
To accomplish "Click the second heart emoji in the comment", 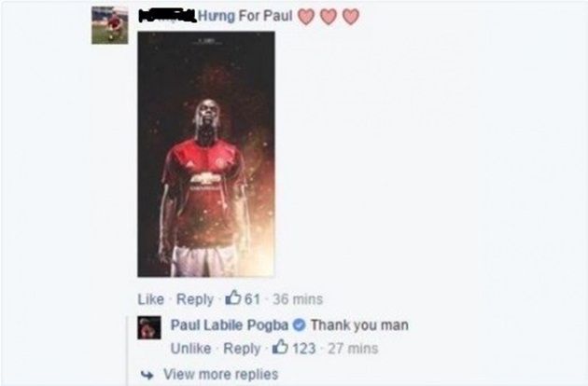I will pos(329,17).
